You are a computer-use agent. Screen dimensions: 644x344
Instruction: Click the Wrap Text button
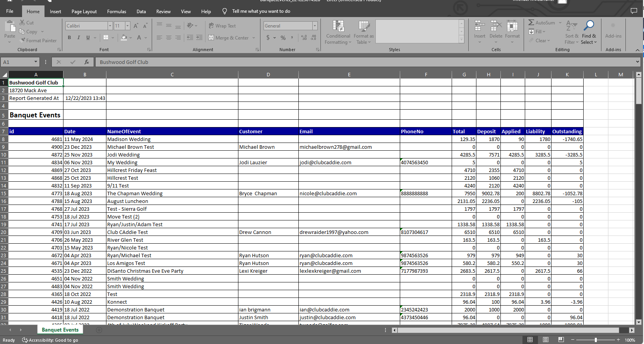pos(222,26)
